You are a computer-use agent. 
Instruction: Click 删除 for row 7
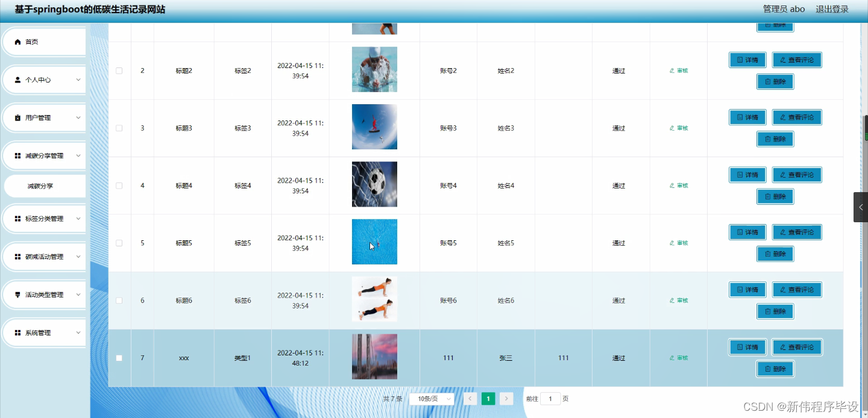click(775, 369)
